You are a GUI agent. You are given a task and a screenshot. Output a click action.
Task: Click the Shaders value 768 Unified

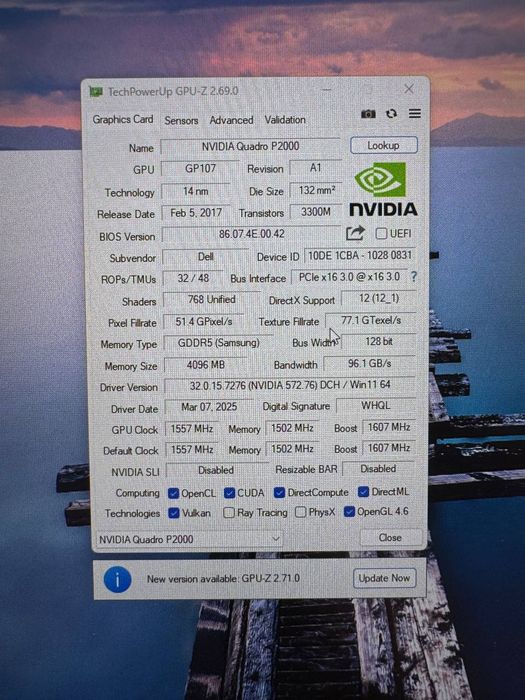tap(211, 300)
